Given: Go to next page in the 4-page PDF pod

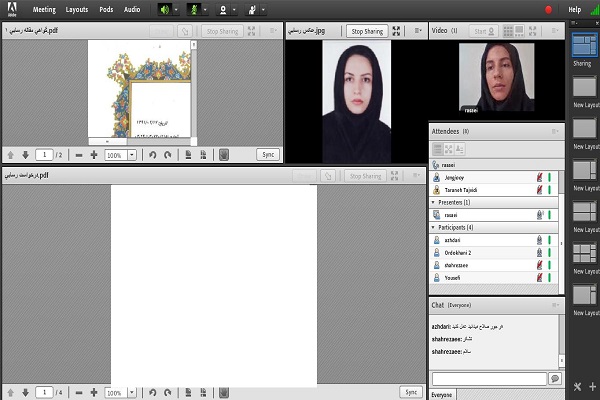Looking at the screenshot, I should pyautogui.click(x=26, y=393).
